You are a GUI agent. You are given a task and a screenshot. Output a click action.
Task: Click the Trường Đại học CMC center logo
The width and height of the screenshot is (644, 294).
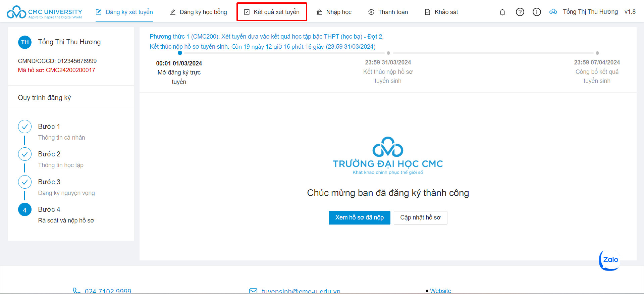388,155
